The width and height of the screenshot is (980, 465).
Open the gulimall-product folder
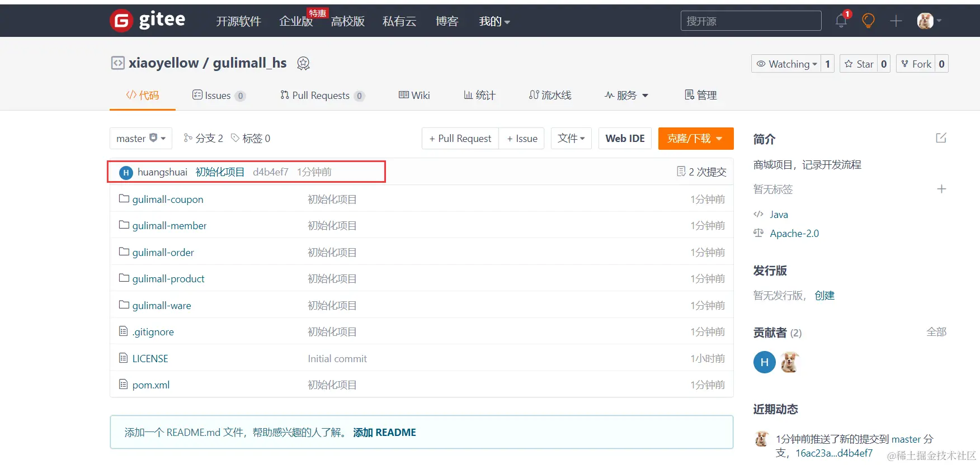pyautogui.click(x=168, y=279)
